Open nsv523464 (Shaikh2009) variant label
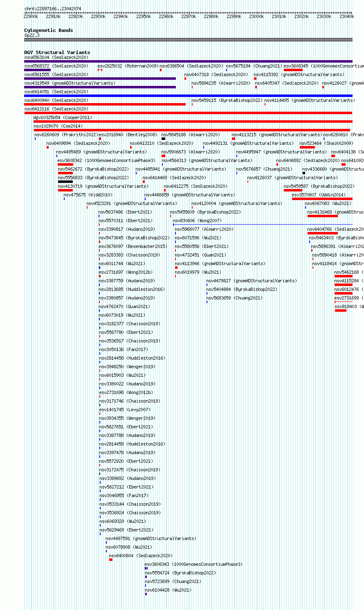 pyautogui.click(x=326, y=143)
